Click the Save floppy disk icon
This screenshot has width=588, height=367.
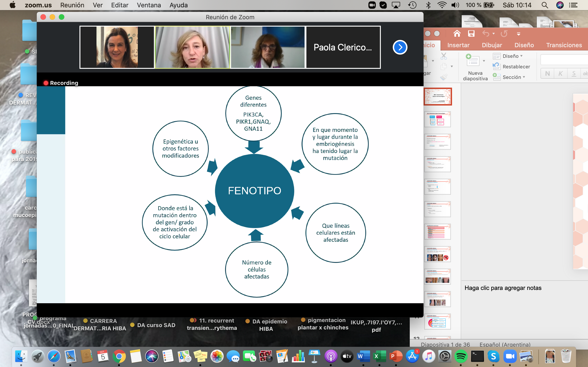471,33
